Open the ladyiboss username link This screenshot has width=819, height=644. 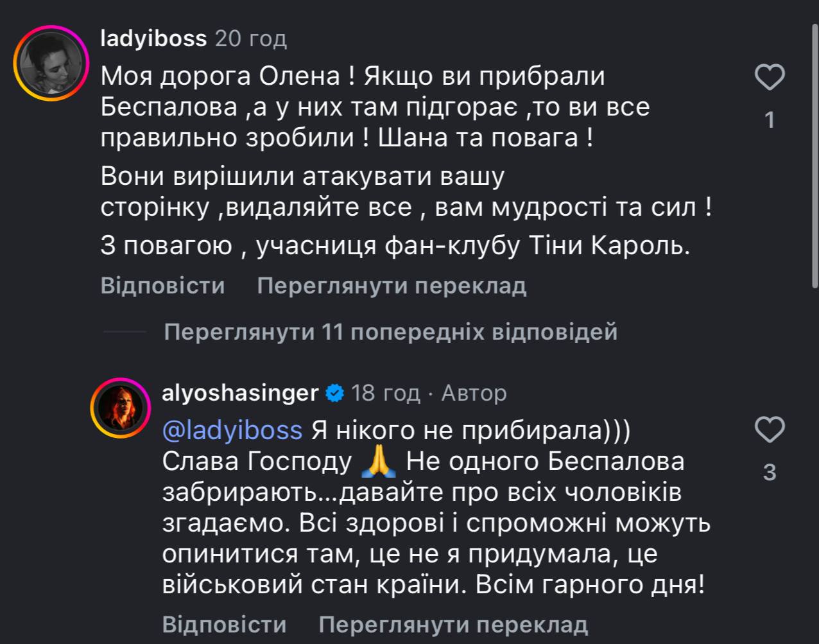(154, 39)
